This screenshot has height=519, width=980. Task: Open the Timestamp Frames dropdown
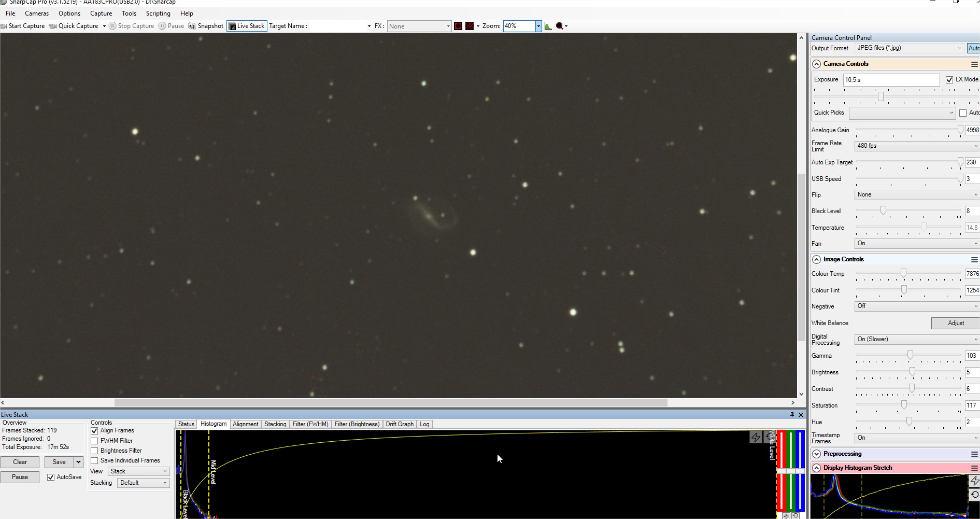[x=917, y=438]
